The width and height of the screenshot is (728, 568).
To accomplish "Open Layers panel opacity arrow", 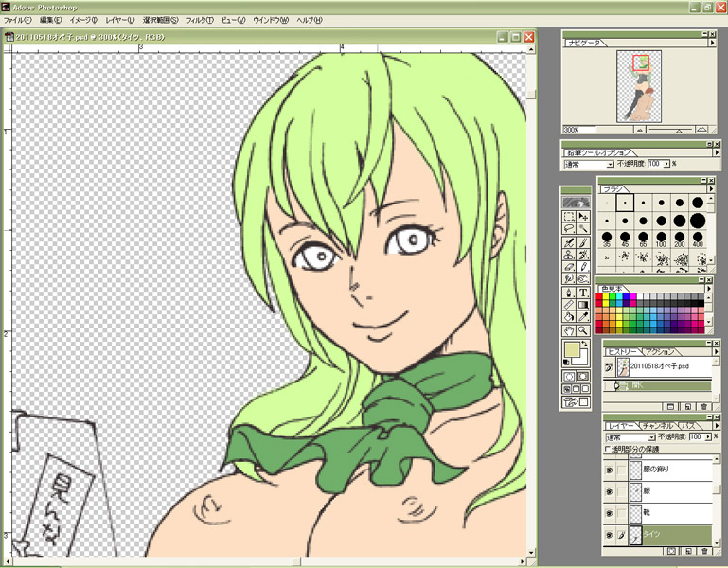I will point(708,437).
